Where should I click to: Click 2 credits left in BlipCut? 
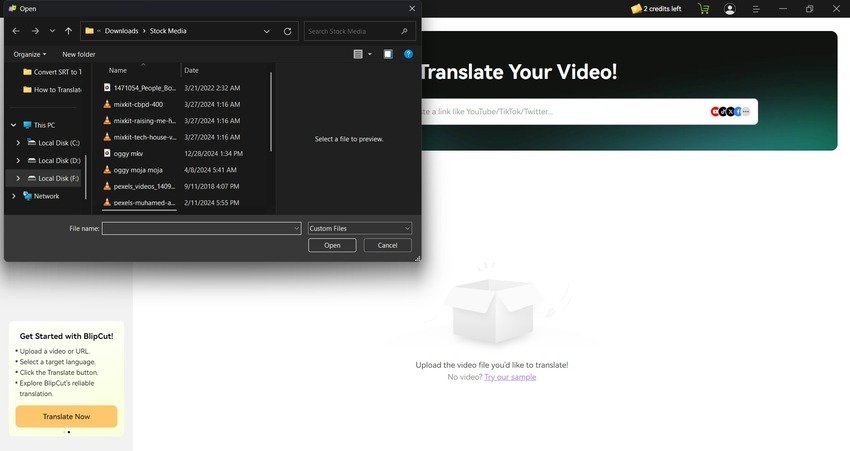tap(656, 9)
